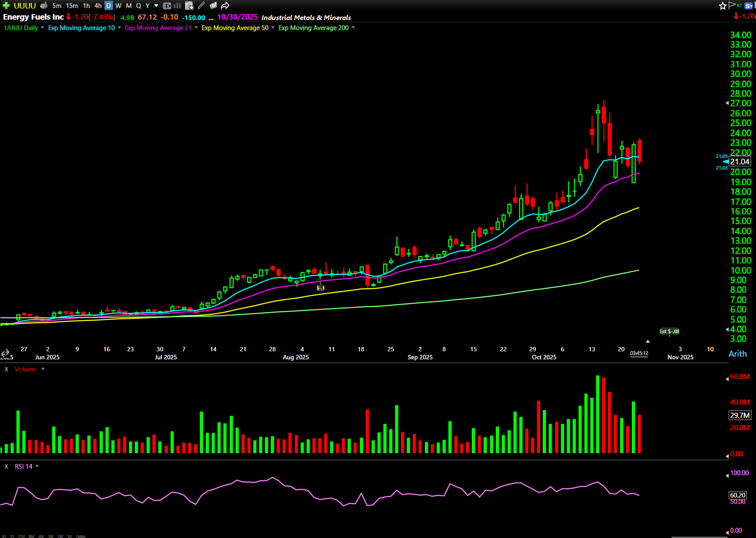Add symbol to favorites with star icon
The image size is (756, 538).
tap(722, 6)
